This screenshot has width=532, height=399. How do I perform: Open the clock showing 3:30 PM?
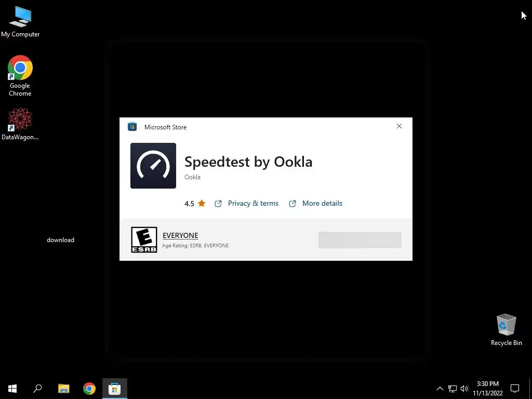click(487, 389)
